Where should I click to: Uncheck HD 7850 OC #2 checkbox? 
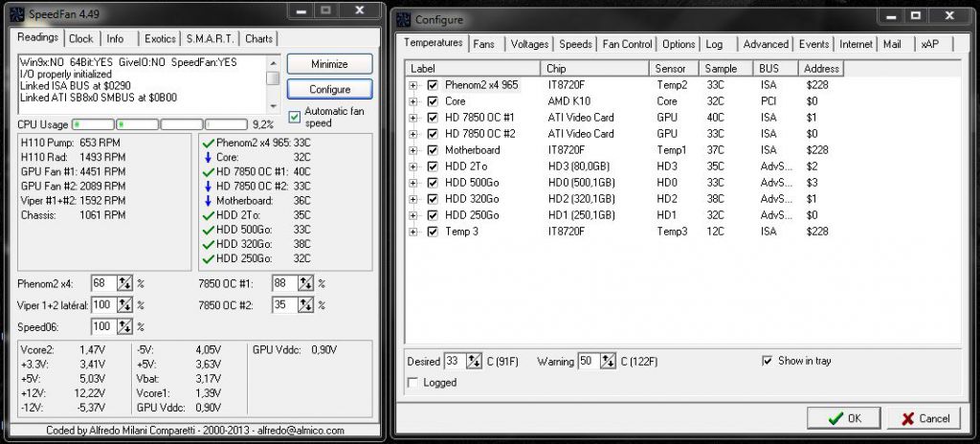(x=433, y=134)
